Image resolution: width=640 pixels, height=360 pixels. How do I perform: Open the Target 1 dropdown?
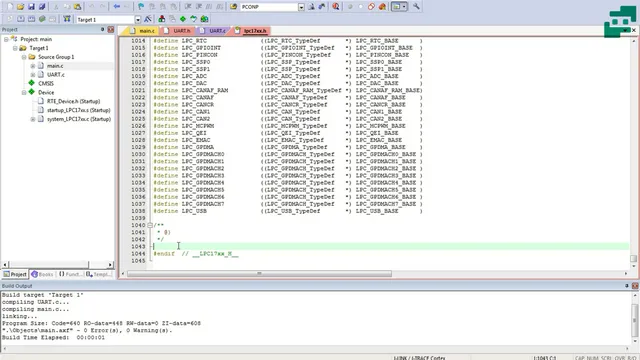pos(138,20)
